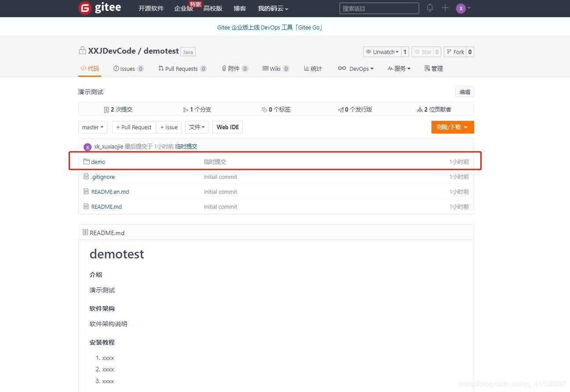Star the repository

point(422,52)
